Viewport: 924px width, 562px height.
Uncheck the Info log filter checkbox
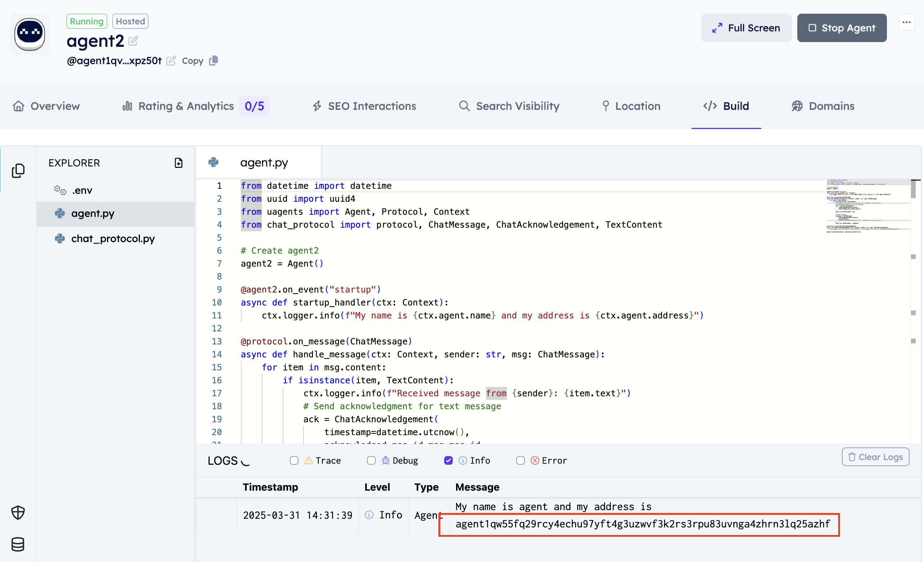coord(448,460)
